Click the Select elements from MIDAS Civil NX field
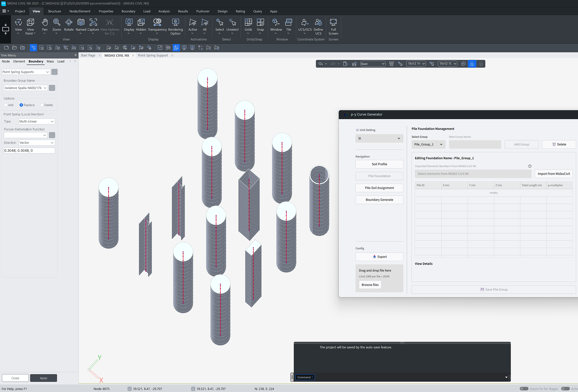578x392 pixels. pos(473,174)
